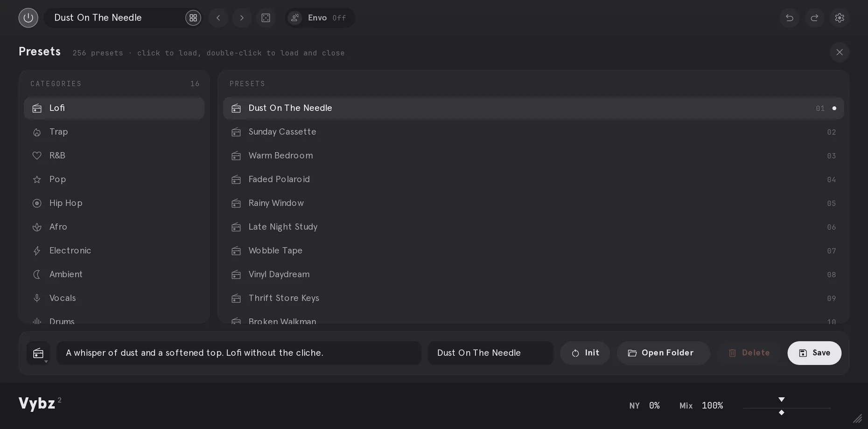The height and width of the screenshot is (429, 868).
Task: Close the Presets panel
Action: (840, 52)
